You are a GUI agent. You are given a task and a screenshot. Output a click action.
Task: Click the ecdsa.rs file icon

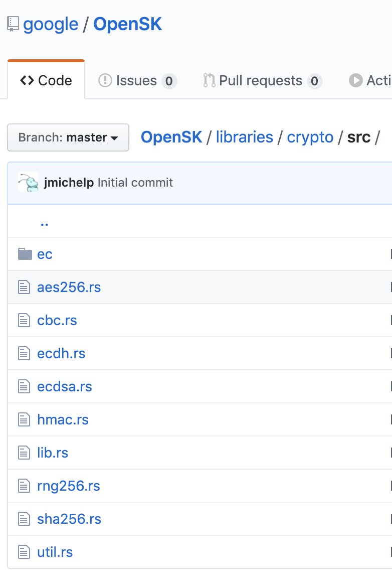point(24,387)
